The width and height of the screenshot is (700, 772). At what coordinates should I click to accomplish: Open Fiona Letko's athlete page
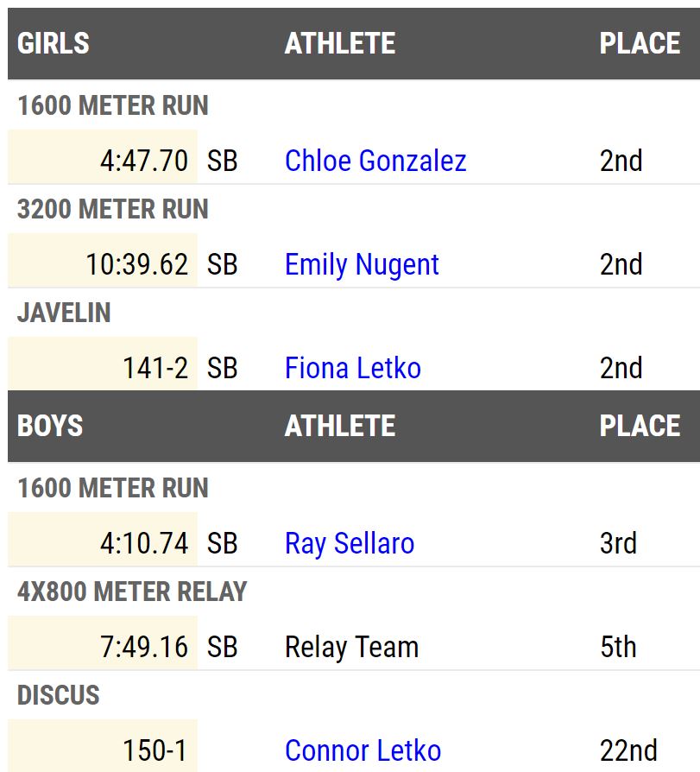(353, 368)
